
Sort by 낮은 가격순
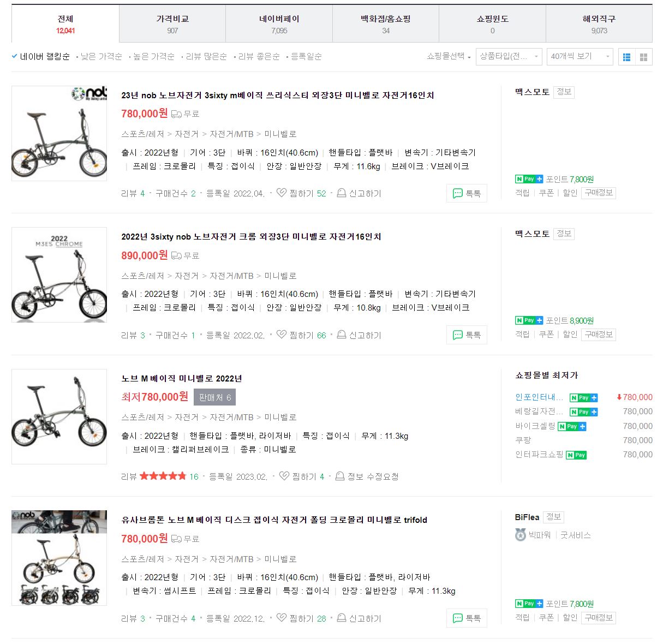[x=101, y=56]
